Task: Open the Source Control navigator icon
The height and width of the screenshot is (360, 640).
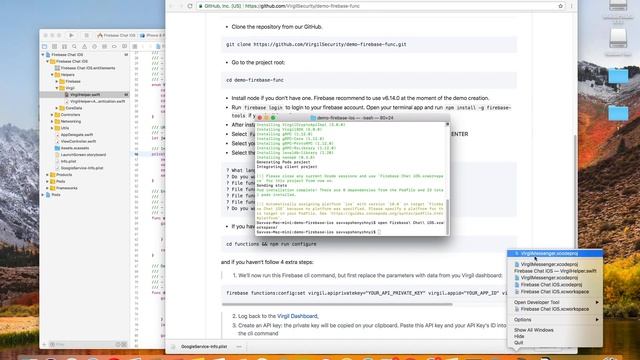Action: click(55, 47)
